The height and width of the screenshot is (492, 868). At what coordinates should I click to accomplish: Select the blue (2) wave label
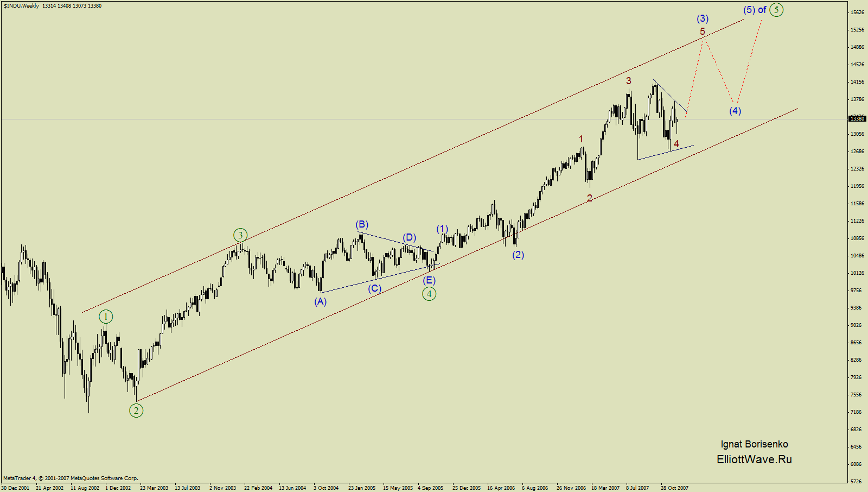(518, 255)
